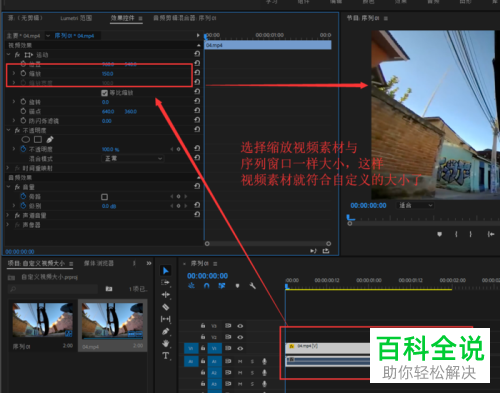
Task: Toggle nest sequence insert mode icon
Action: click(191, 286)
